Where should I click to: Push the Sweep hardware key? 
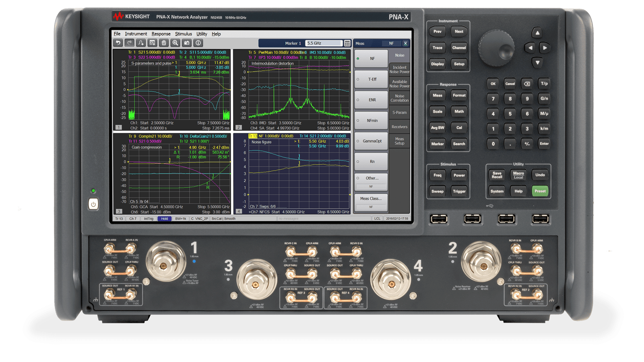tap(438, 191)
